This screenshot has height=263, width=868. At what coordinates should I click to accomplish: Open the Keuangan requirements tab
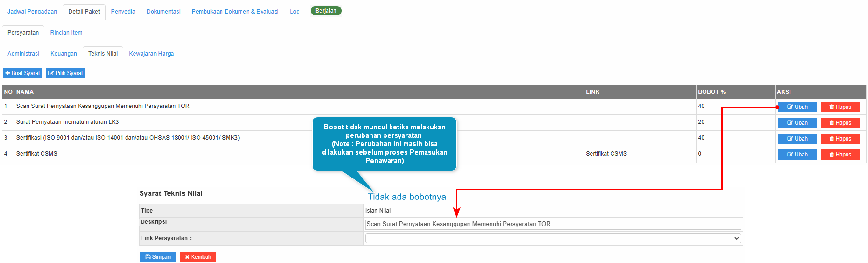point(64,54)
